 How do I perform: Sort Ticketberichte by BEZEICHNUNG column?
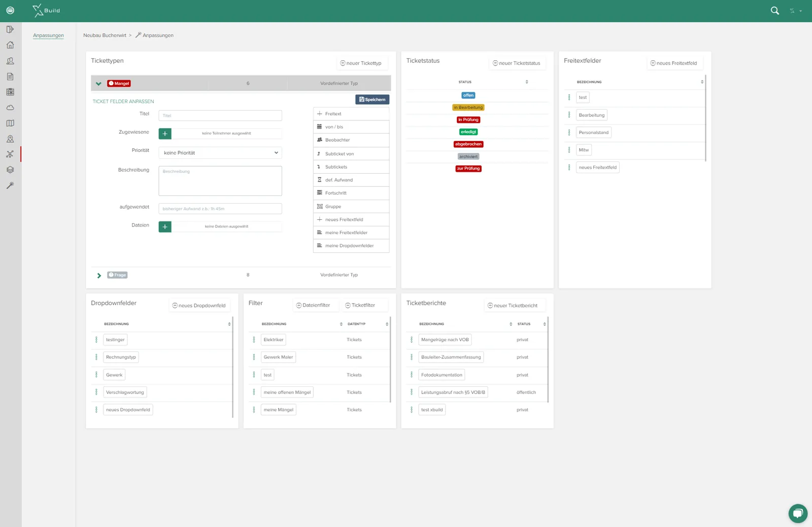pos(511,324)
